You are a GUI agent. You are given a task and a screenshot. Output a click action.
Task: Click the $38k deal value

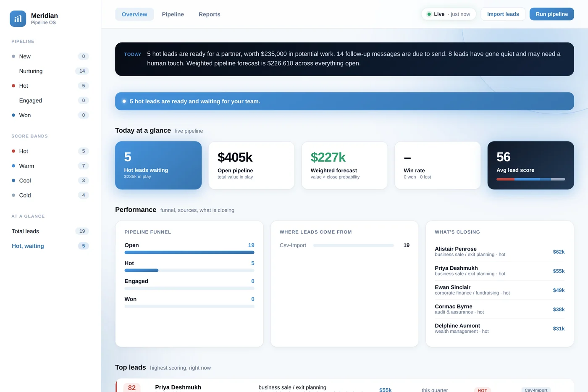click(559, 310)
